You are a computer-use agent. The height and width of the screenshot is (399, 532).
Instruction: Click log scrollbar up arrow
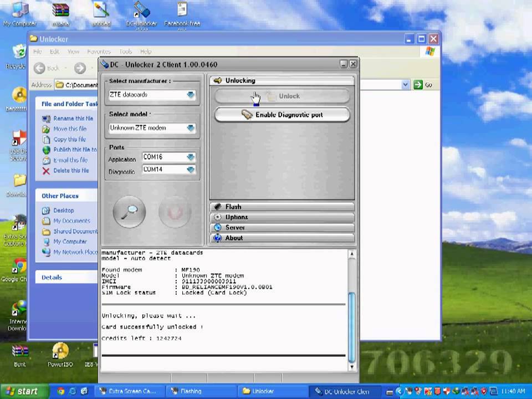pos(352,254)
